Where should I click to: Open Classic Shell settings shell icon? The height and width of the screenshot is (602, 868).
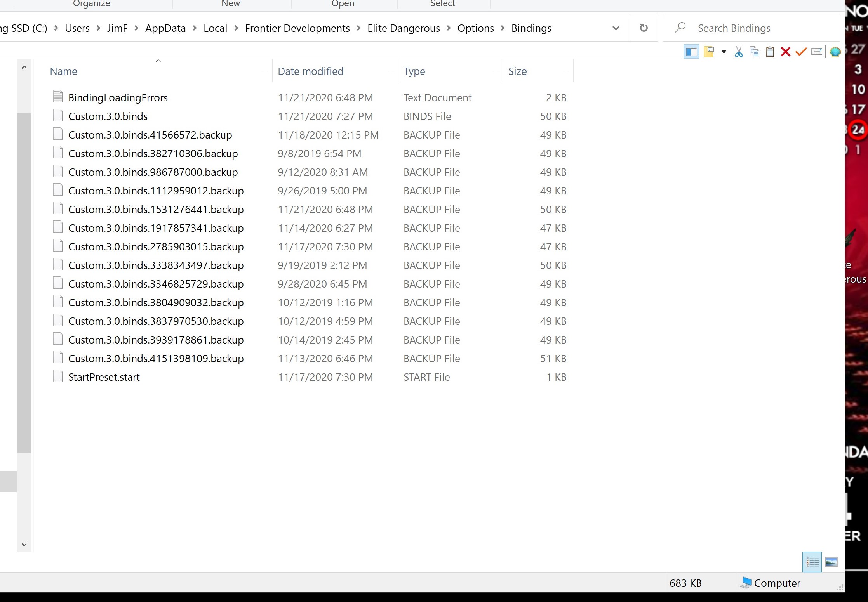click(x=835, y=52)
